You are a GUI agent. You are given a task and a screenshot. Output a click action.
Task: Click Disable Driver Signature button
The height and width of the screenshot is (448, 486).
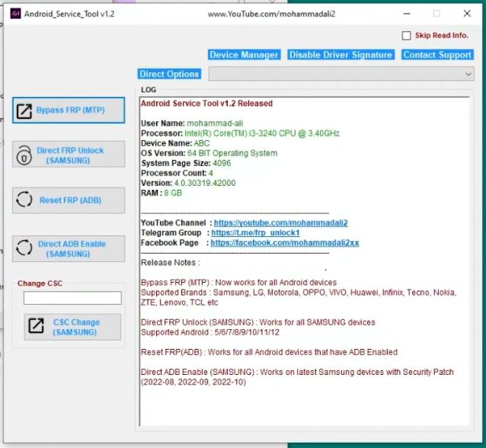click(341, 55)
